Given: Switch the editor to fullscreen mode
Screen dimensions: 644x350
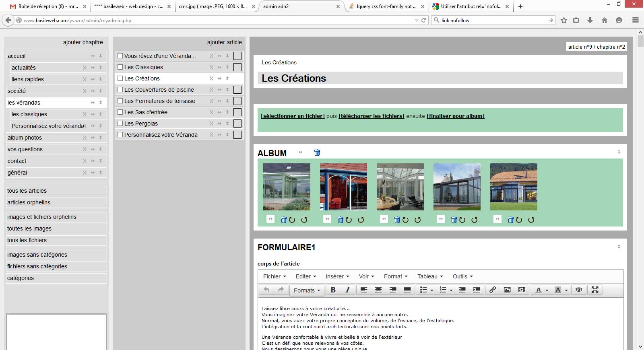Looking at the screenshot, I should tap(595, 290).
